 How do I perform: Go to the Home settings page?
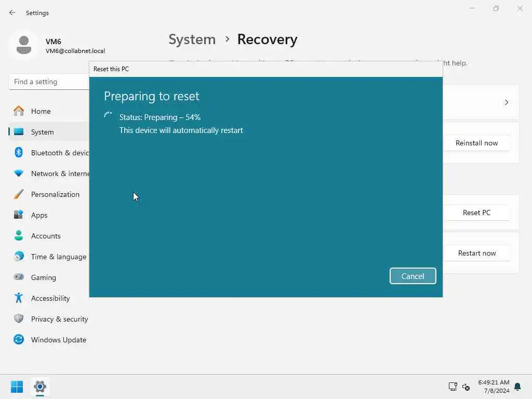tap(41, 111)
